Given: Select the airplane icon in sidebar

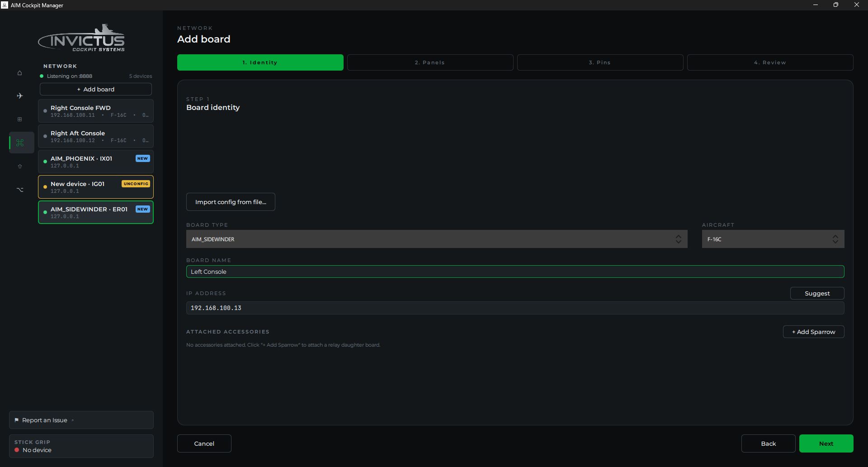Looking at the screenshot, I should 19,96.
